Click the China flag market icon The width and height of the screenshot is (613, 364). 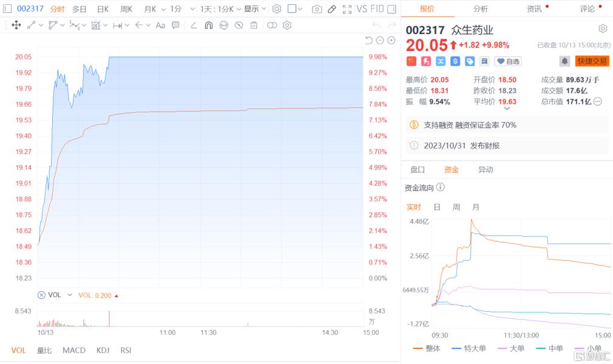pos(411,61)
